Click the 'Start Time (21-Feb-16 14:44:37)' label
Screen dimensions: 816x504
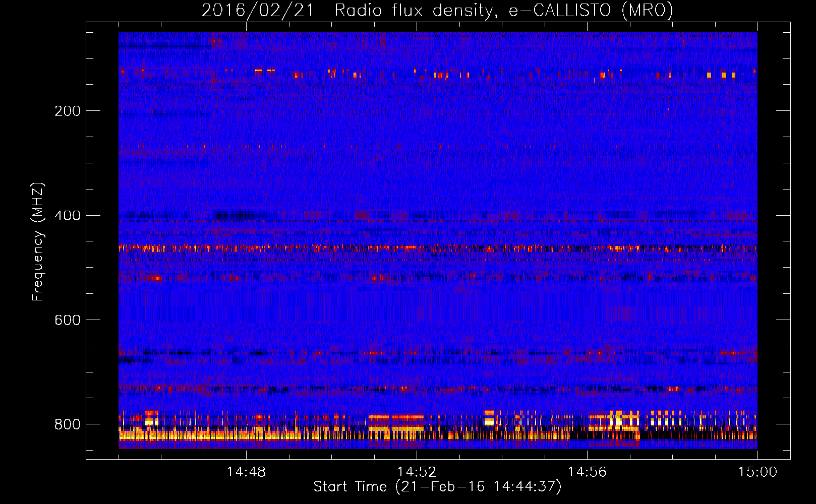click(x=437, y=487)
